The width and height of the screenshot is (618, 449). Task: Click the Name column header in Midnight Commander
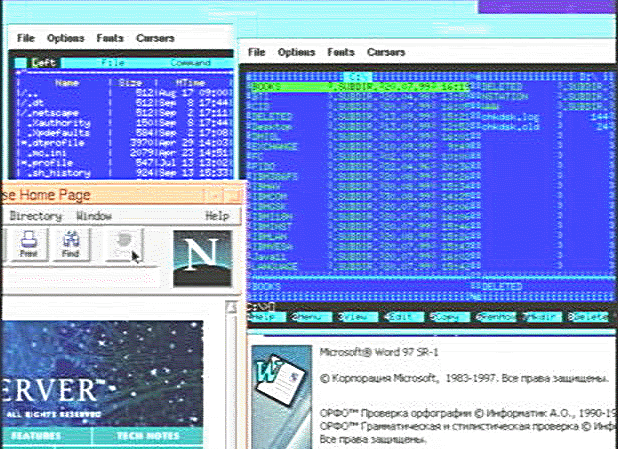[67, 83]
